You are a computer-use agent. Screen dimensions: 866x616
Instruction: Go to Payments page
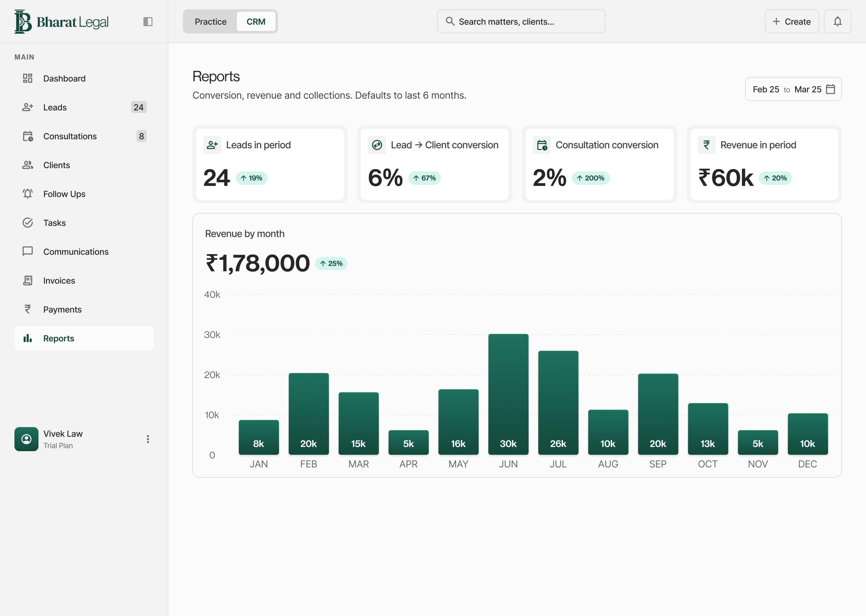84,309
